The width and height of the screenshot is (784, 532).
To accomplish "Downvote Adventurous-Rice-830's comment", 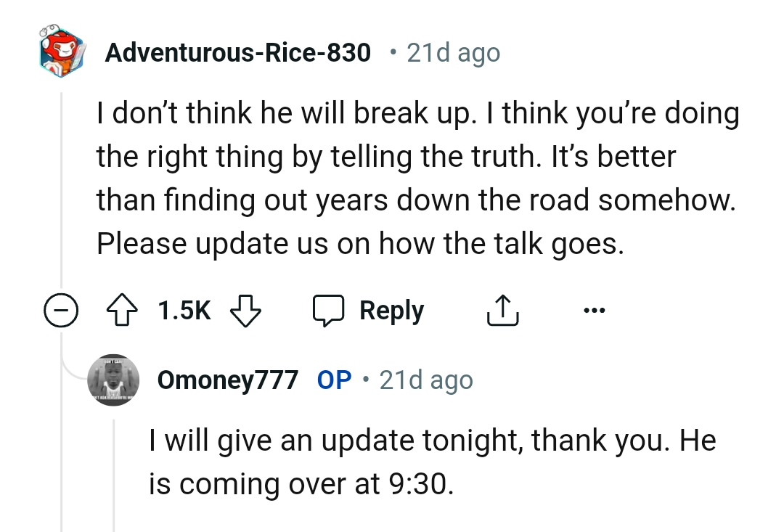I will [x=245, y=311].
